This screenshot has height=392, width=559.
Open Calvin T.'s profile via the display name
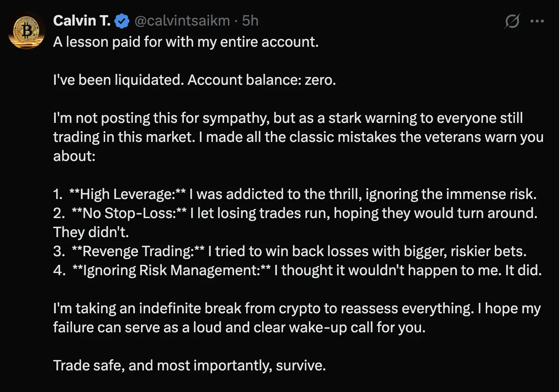pos(81,20)
